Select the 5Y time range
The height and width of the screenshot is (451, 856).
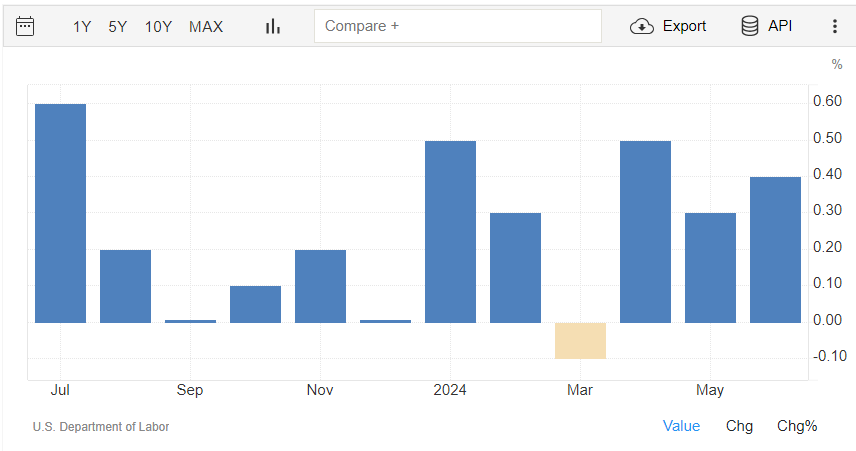[x=117, y=27]
